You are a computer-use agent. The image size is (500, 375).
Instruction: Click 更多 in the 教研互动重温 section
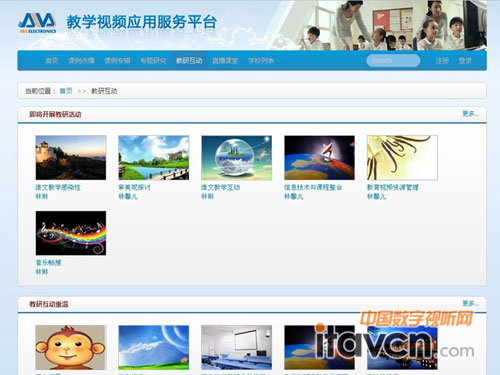coord(470,303)
